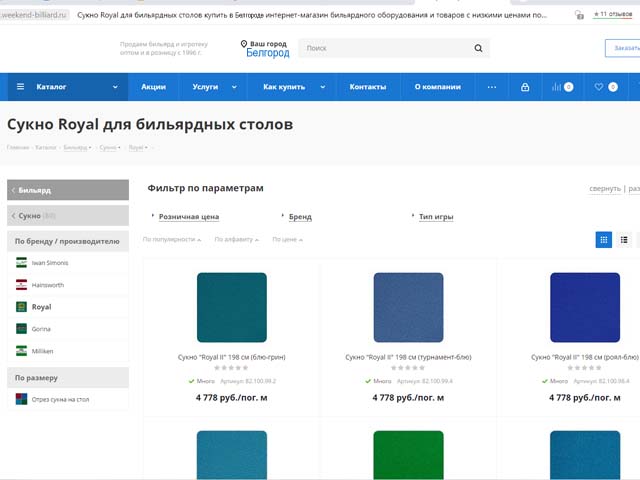
Task: Switch to list view icon
Action: (624, 240)
